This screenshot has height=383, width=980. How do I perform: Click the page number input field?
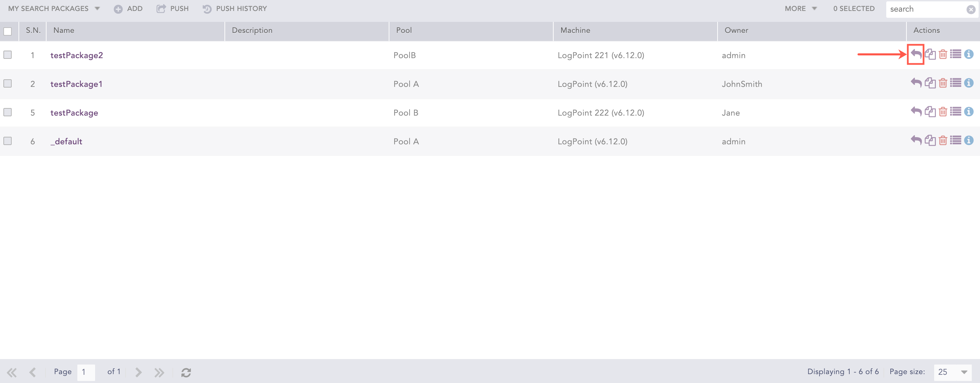(x=86, y=372)
